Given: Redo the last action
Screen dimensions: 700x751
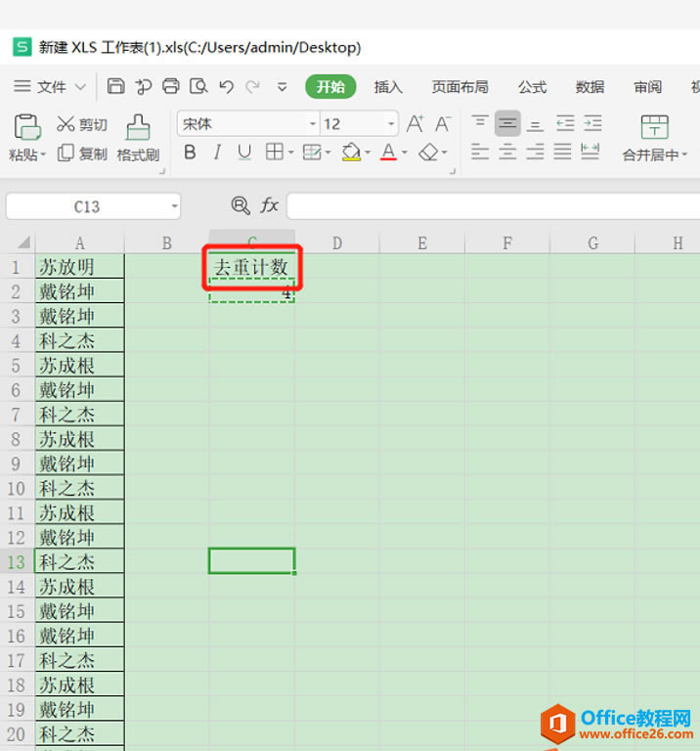Looking at the screenshot, I should point(252,87).
